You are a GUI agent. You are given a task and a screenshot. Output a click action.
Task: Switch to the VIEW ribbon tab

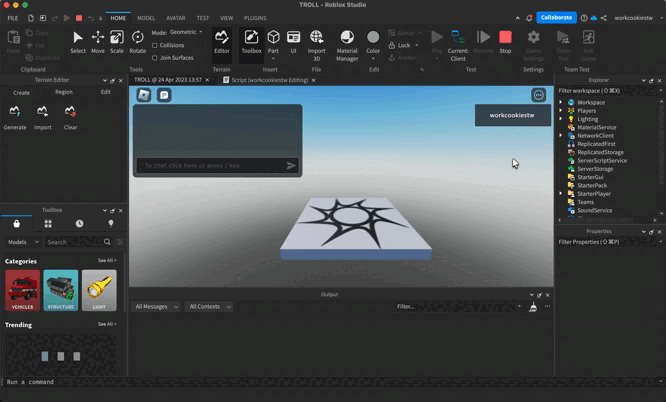click(226, 18)
